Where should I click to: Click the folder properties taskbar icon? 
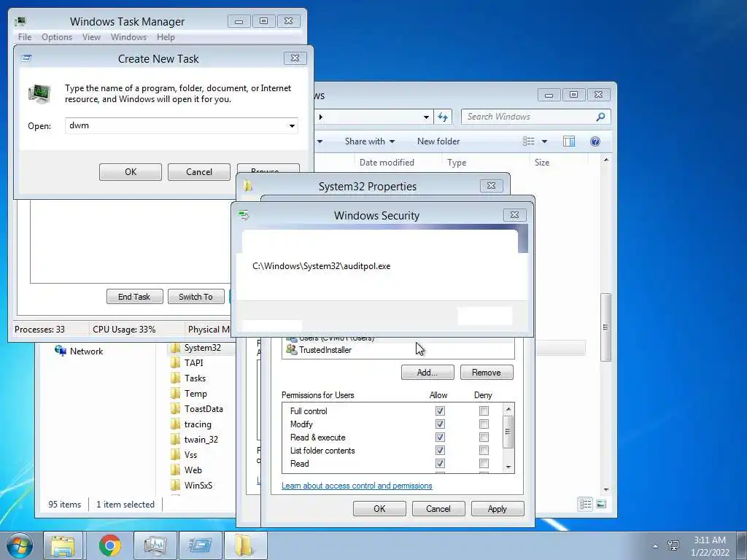[x=244, y=545]
